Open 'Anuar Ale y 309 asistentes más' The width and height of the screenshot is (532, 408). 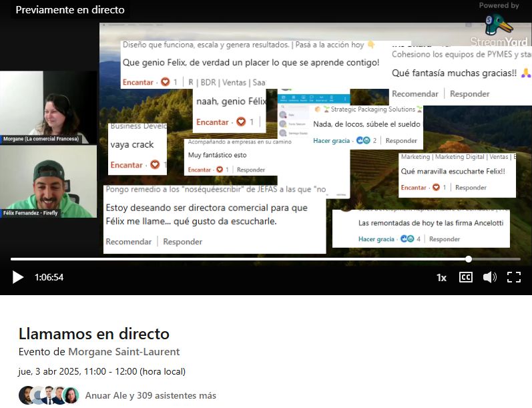(150, 395)
